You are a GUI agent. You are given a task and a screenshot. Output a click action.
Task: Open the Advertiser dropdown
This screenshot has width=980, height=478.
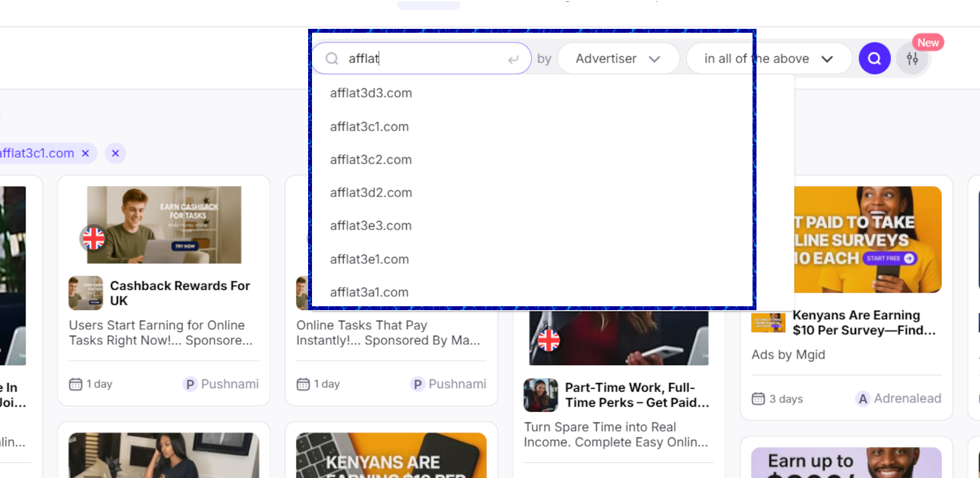click(x=617, y=58)
